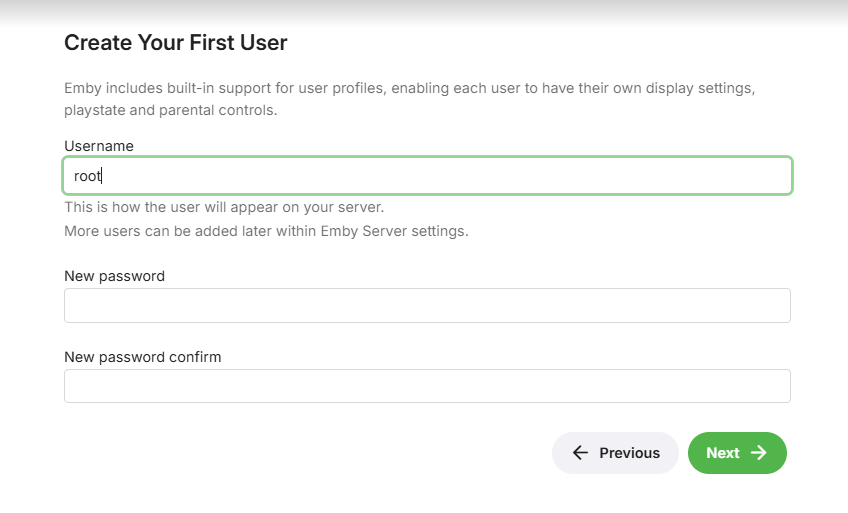Click the word "Next" on the green button
848x513 pixels.
pyautogui.click(x=722, y=453)
